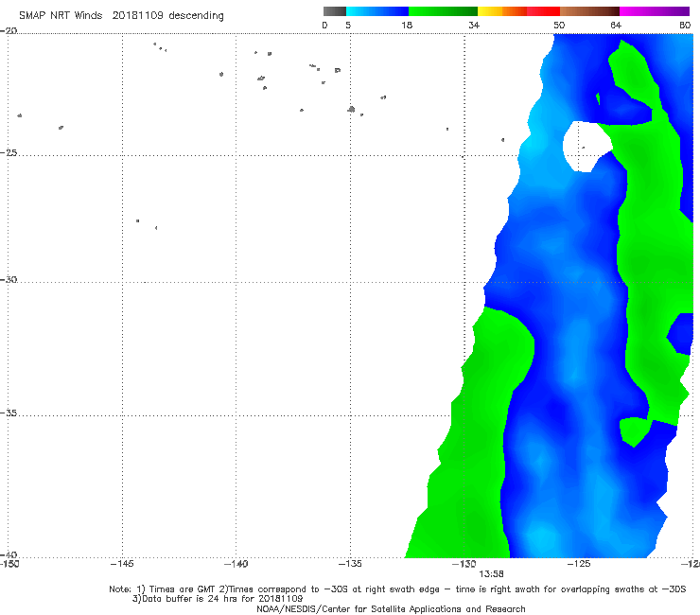700x615 pixels.
Task: Click the longitude label '-135'
Action: pos(350,564)
